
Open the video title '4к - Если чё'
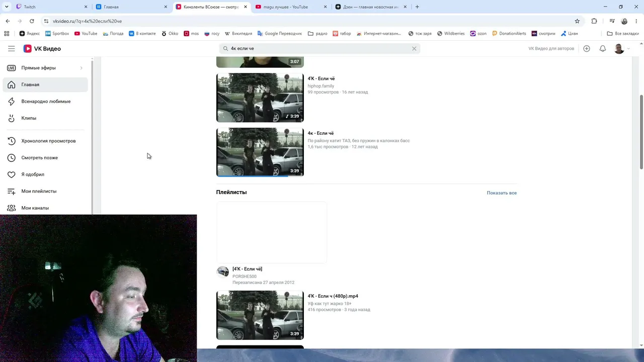pyautogui.click(x=320, y=133)
